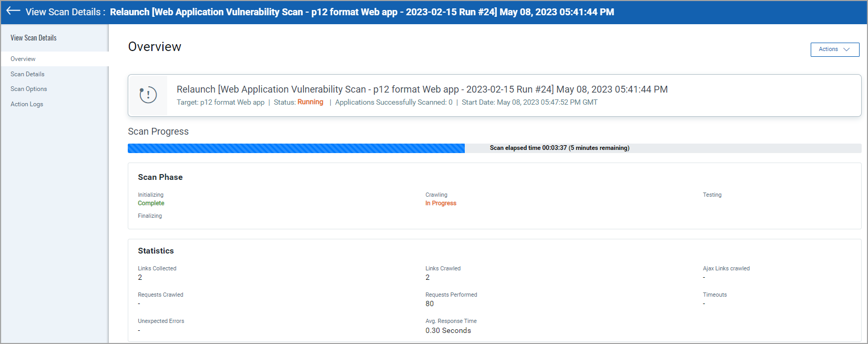Click the header title 'View Scan Details :'
868x344 pixels.
tap(66, 12)
